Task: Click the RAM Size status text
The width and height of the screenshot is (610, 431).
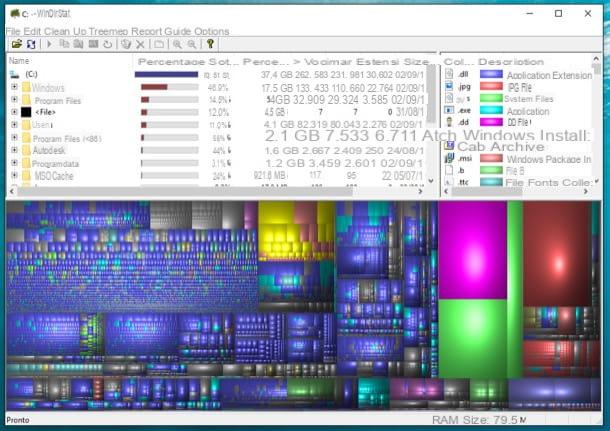Action: (479, 420)
